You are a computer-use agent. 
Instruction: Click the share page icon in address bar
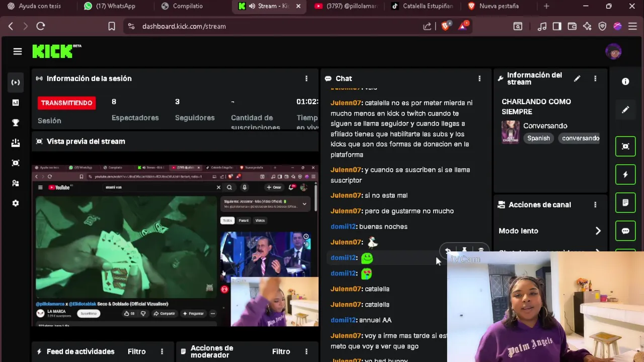tap(427, 26)
